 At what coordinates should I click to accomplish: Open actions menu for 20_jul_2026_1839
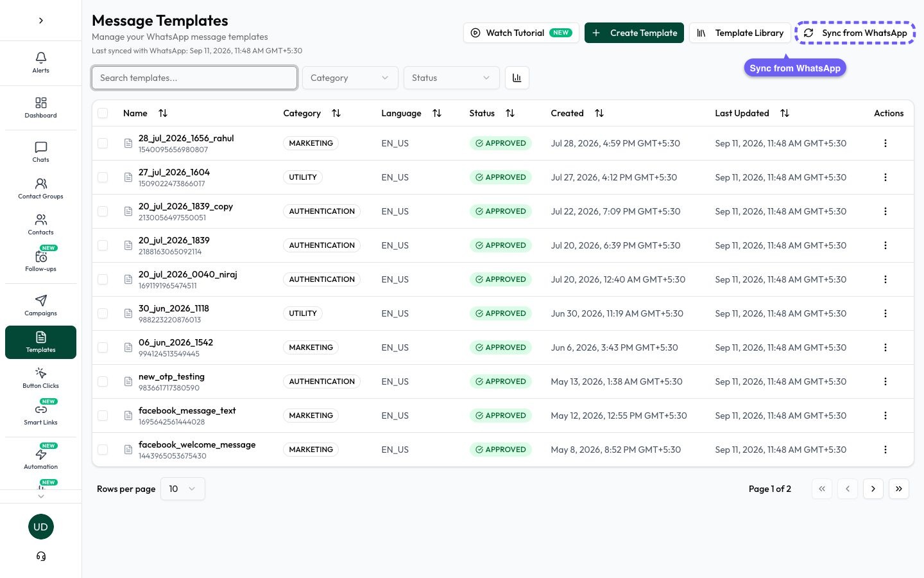coord(886,245)
